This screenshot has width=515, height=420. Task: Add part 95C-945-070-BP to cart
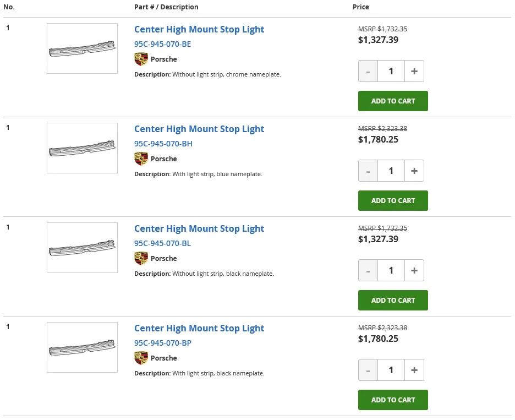pyautogui.click(x=393, y=400)
